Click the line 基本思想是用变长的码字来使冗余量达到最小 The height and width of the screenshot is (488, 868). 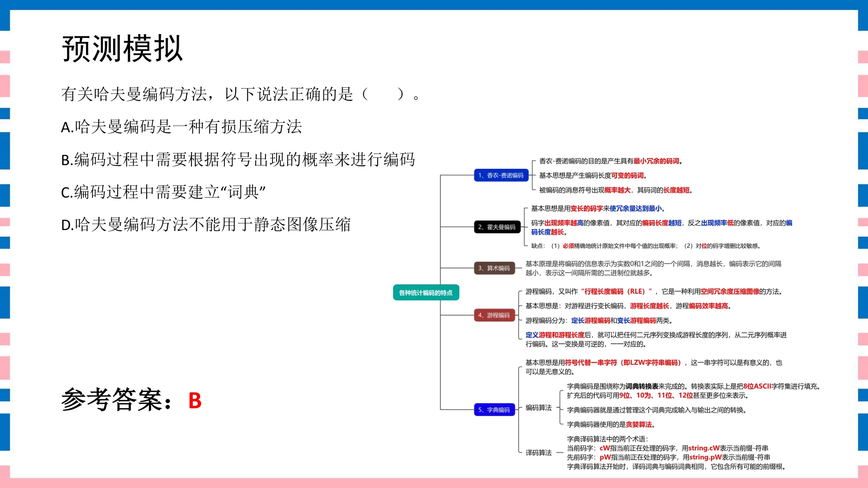coord(598,209)
